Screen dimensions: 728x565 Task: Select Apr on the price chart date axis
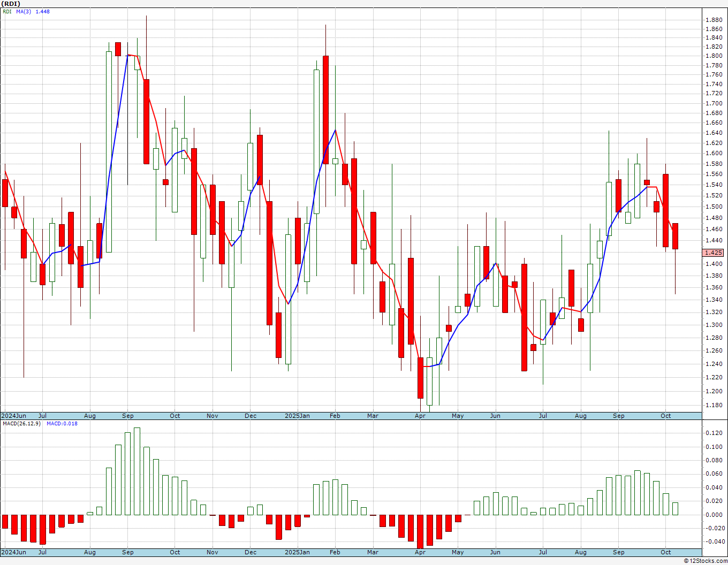420,416
